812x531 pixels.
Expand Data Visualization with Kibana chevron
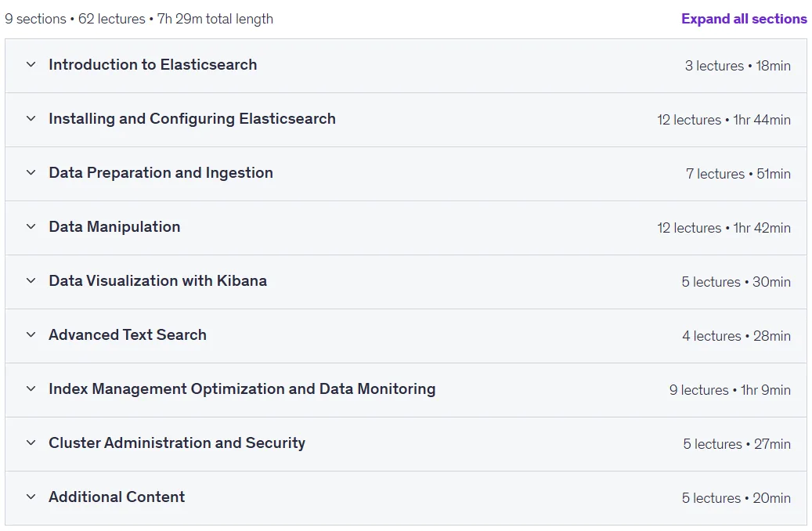pos(31,280)
